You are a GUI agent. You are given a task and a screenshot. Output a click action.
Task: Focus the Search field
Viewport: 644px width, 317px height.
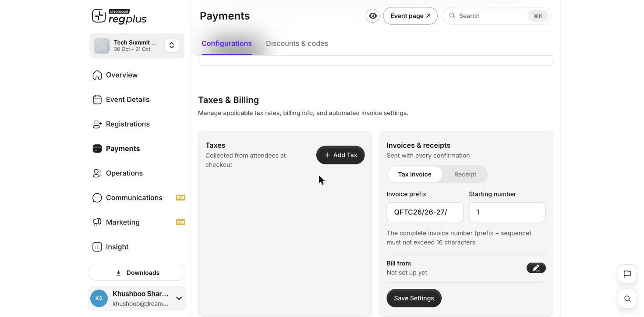coord(497,16)
